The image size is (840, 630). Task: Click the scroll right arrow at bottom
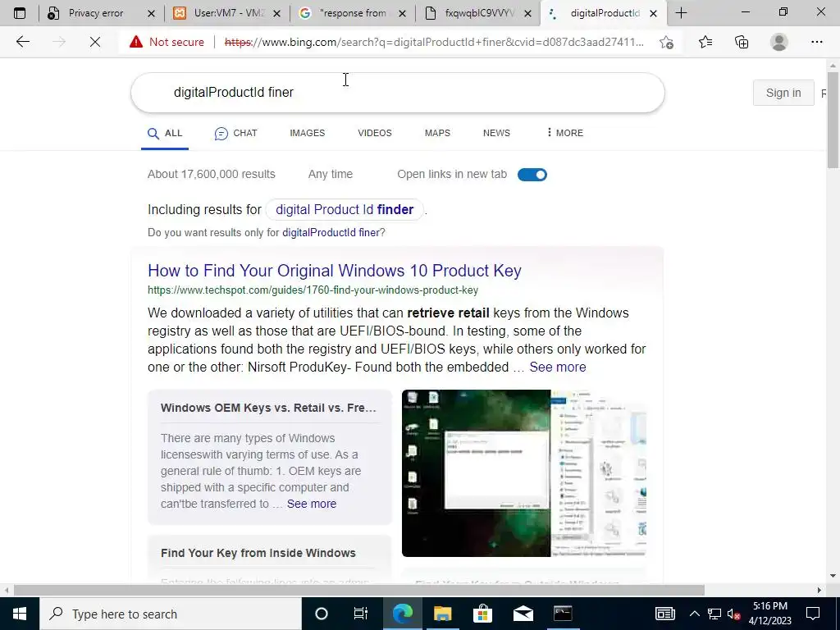[819, 591]
